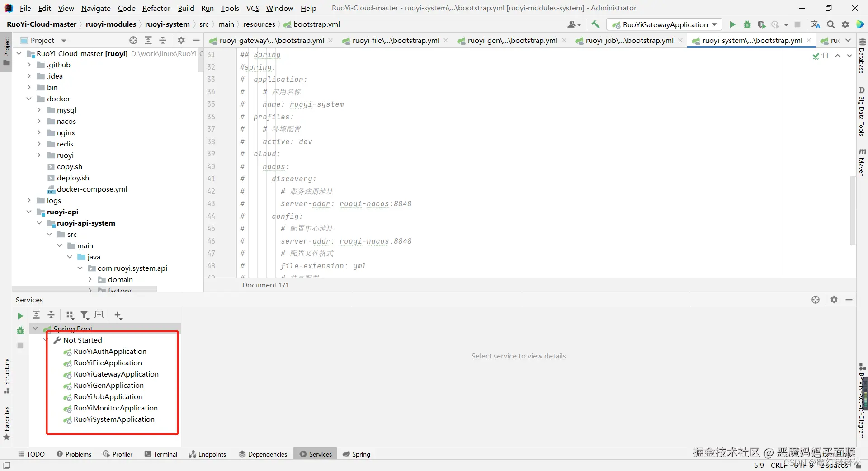Expand the .github folder
The image size is (868, 471).
(29, 65)
